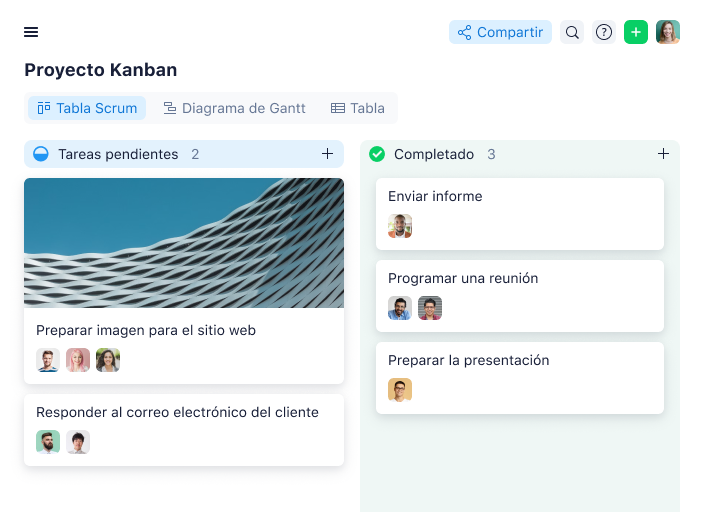Viewport: 704px width, 512px height.
Task: Add a card to Tareas pendientes
Action: click(327, 154)
